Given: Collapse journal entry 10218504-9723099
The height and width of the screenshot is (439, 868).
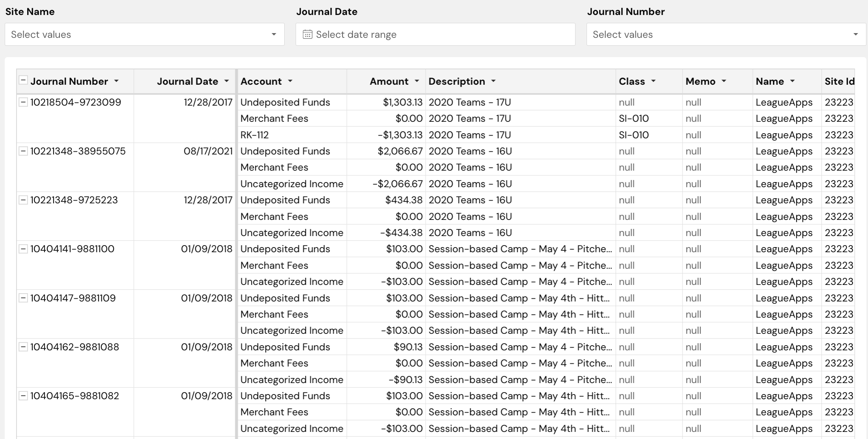Looking at the screenshot, I should (x=23, y=102).
